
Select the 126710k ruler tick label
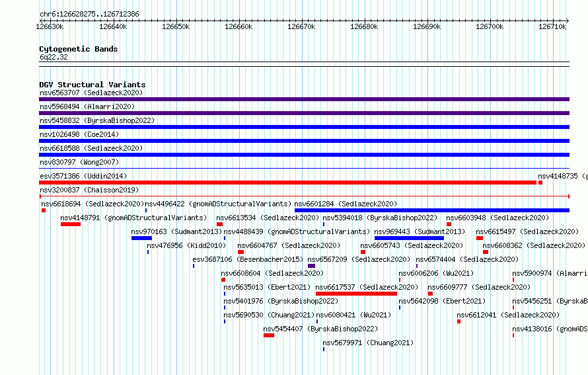click(x=552, y=26)
